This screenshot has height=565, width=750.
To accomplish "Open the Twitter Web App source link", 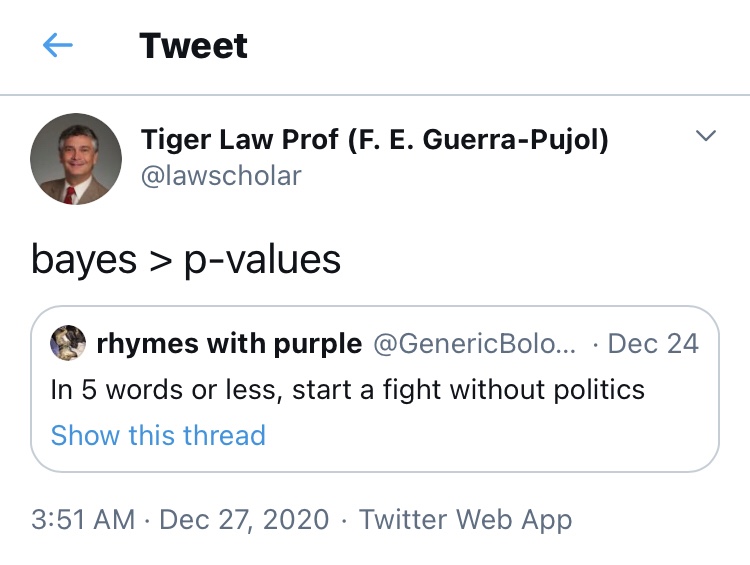I will click(x=465, y=520).
